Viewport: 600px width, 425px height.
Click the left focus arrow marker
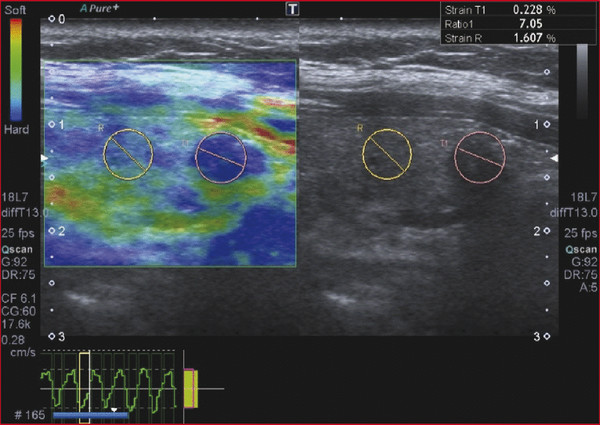(42, 159)
